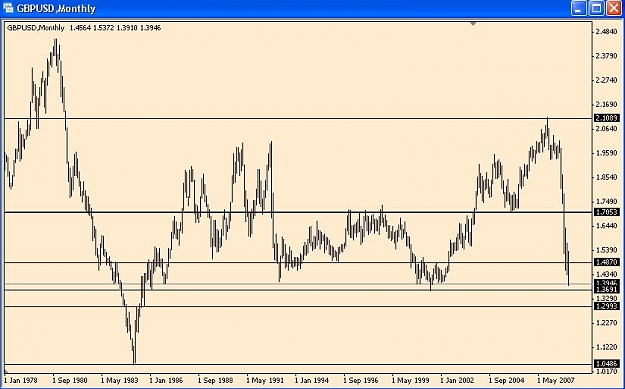Click the 1 May 2007 date label

tap(556, 380)
